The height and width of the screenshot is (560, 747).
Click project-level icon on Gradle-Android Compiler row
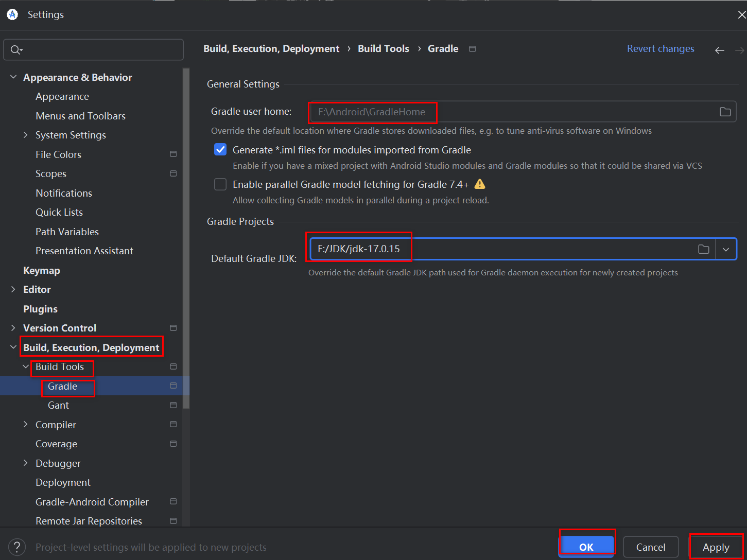173,501
